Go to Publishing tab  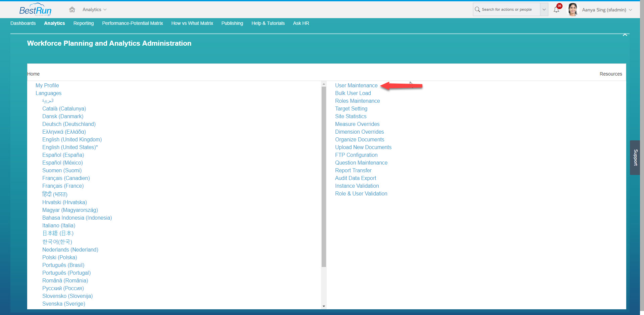pyautogui.click(x=232, y=23)
